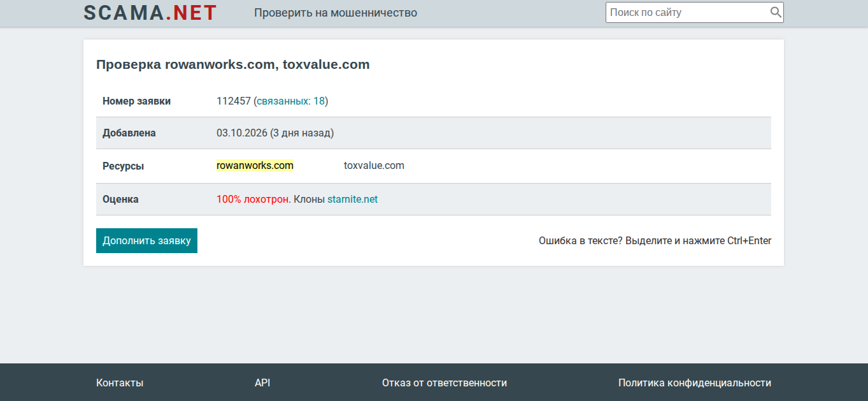This screenshot has height=401, width=868.
Task: Open the SCAMA.NET logo home link
Action: pyautogui.click(x=150, y=13)
